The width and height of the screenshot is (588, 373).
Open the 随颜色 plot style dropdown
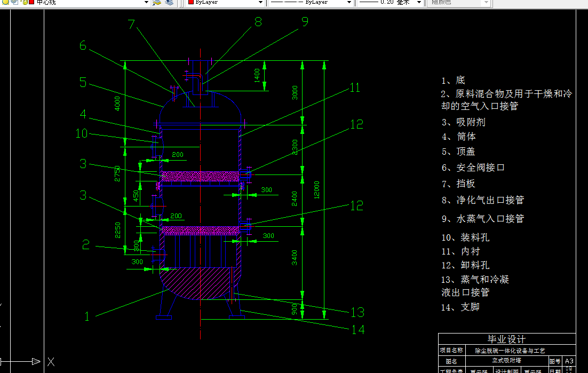487,2
